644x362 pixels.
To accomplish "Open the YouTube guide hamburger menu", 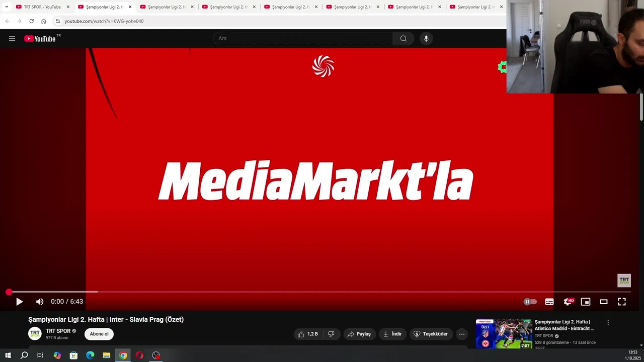I will pos(12,39).
